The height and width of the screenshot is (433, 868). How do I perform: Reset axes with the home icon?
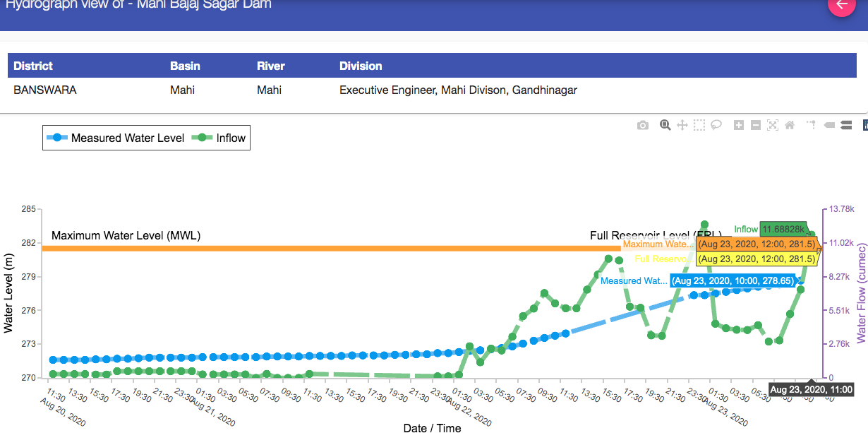click(x=790, y=125)
